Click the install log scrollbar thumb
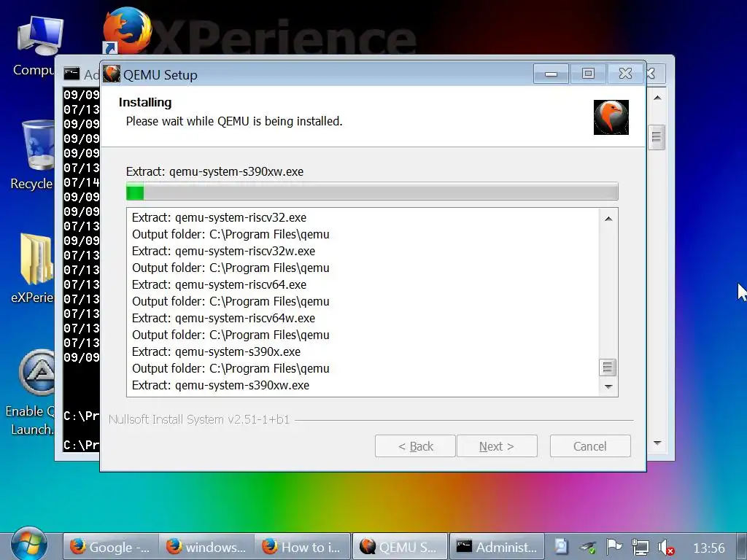747x560 pixels. [608, 367]
